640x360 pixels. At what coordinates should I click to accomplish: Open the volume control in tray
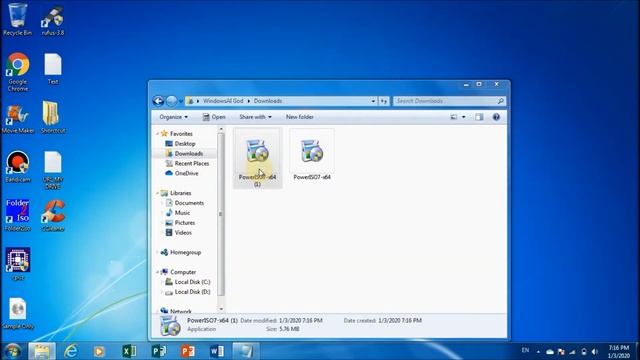[595, 351]
